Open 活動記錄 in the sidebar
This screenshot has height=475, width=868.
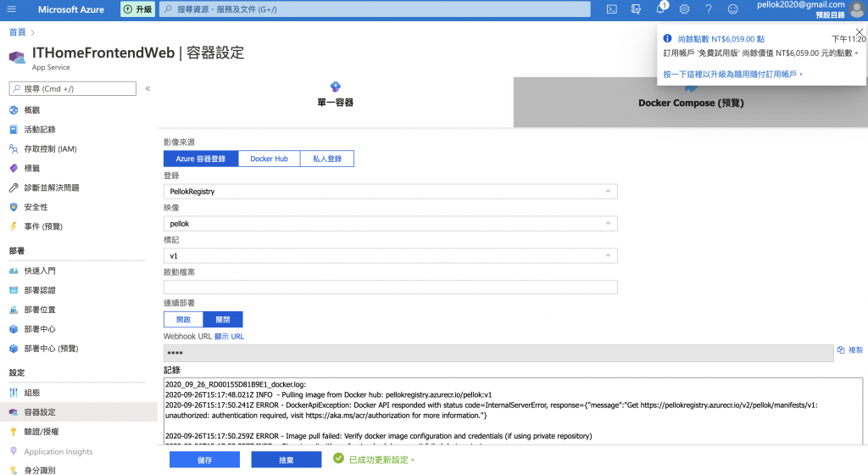39,130
